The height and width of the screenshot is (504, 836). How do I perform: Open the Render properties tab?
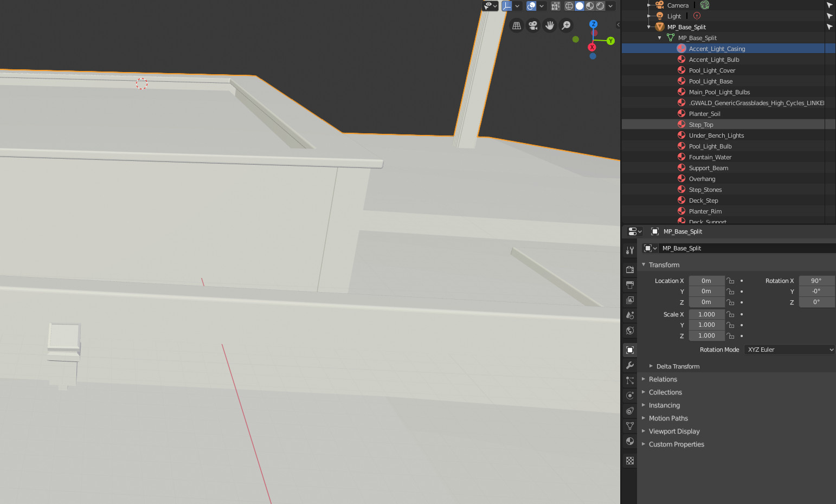click(629, 269)
